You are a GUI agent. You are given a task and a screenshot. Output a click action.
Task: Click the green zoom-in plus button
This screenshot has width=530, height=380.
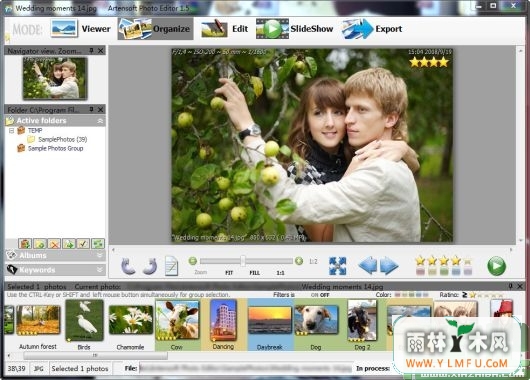[x=298, y=261]
